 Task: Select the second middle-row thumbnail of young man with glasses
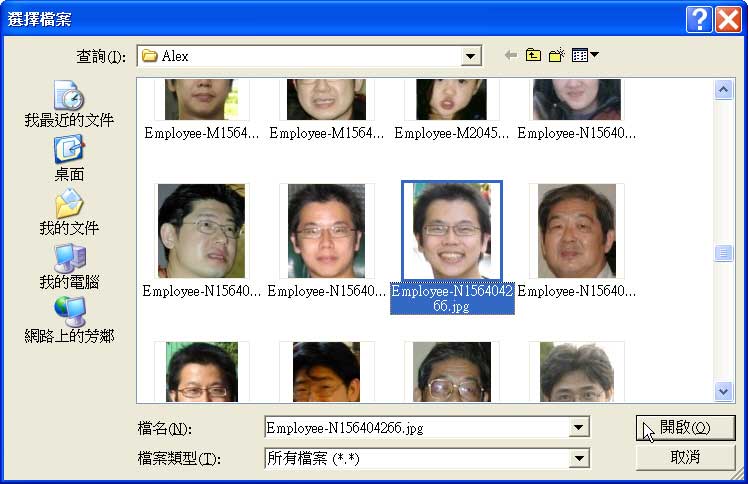[x=327, y=231]
